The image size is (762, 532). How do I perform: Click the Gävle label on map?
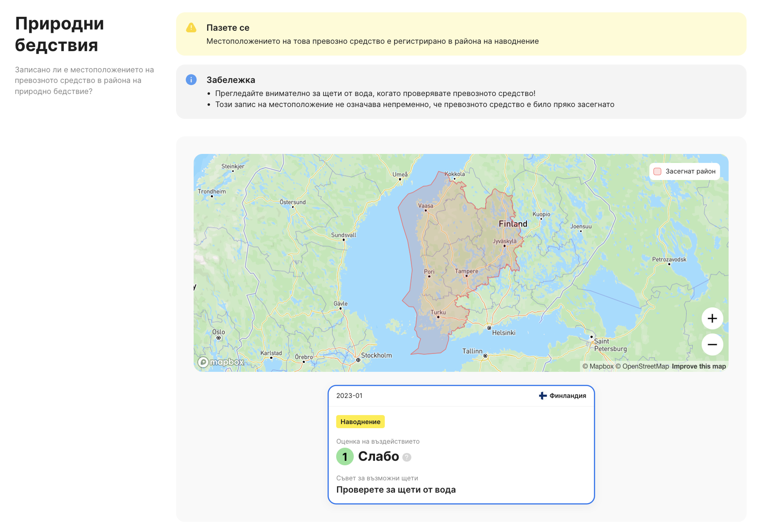click(x=341, y=304)
